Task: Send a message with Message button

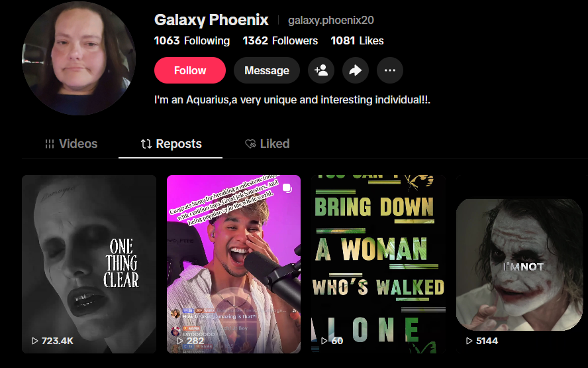Action: pos(267,70)
